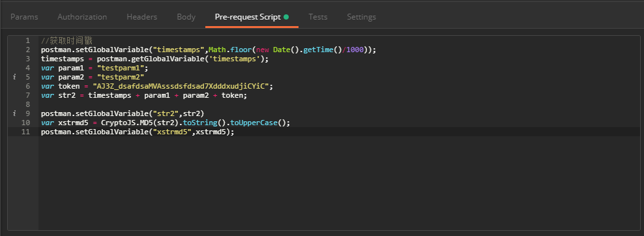Click the info icon on line 5
Screen dimensions: 644x236
click(x=14, y=77)
